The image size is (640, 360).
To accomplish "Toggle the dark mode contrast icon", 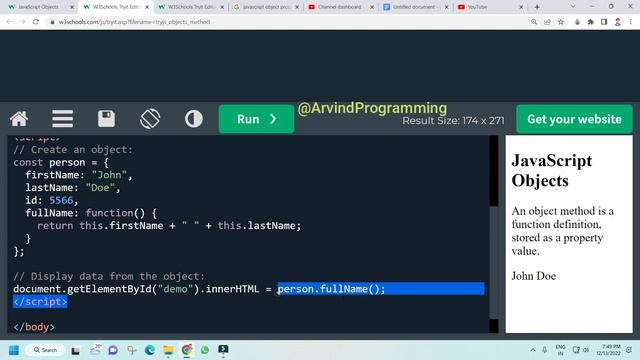I will click(x=193, y=119).
